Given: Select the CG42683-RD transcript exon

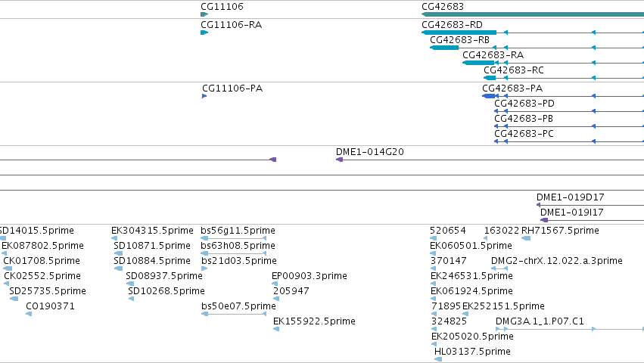Looking at the screenshot, I should pos(459,33).
